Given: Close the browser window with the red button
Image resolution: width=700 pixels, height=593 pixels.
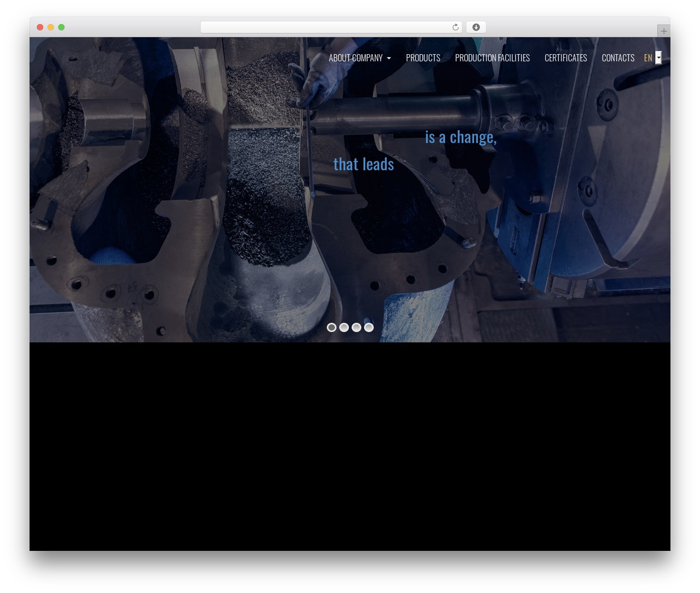Looking at the screenshot, I should 40,27.
